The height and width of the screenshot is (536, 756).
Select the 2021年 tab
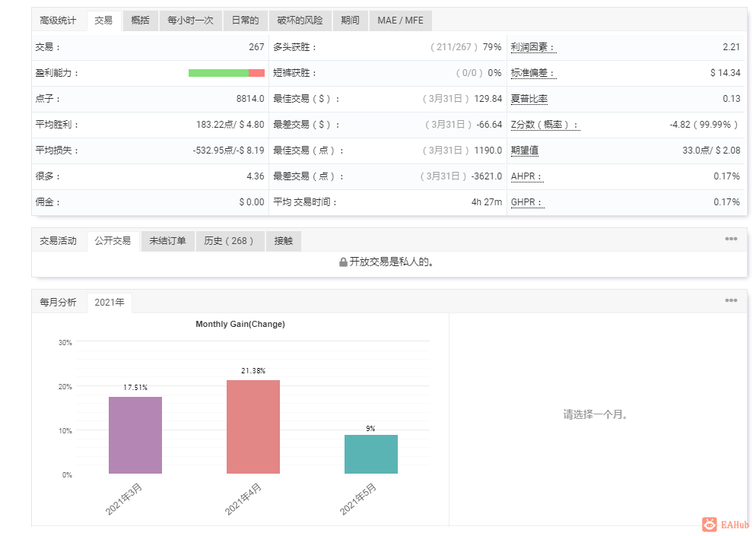coord(110,303)
